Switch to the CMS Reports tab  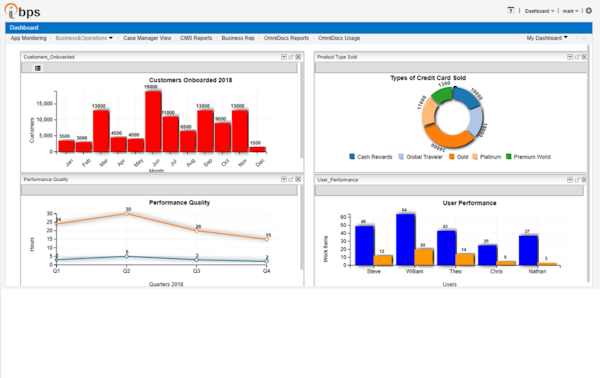tap(196, 38)
